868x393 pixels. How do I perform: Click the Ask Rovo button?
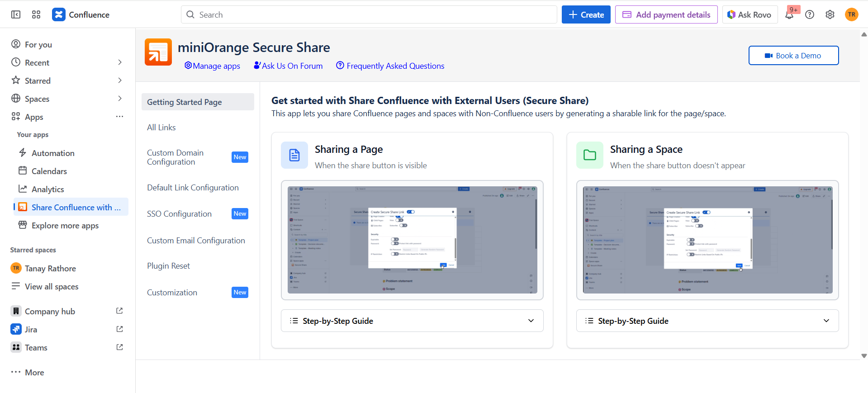(x=749, y=14)
